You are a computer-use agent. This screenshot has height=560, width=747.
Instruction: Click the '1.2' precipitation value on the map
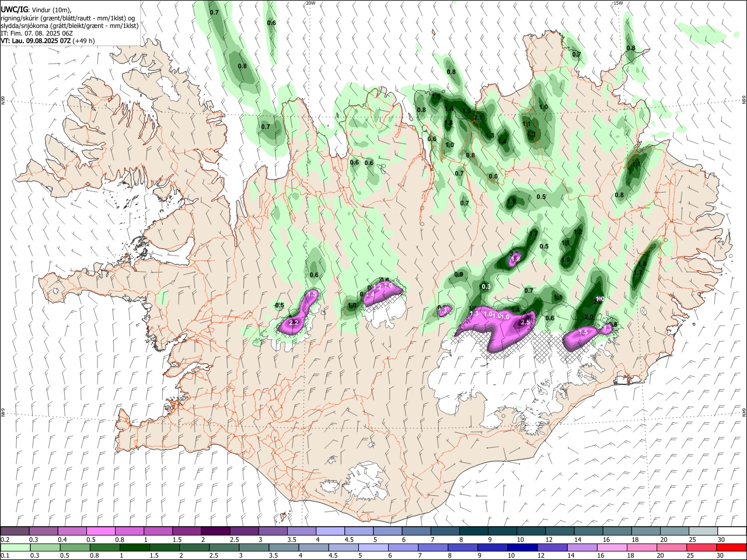(x=578, y=232)
